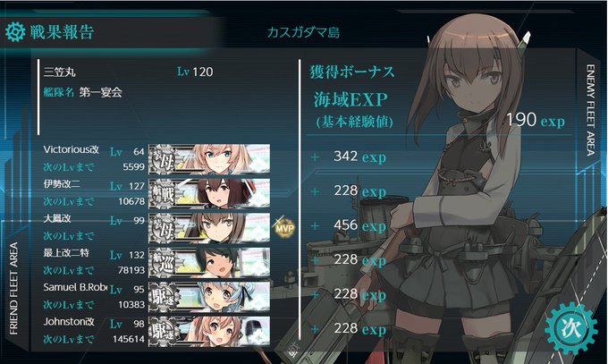Click the 戦果報告 header title
608x364 pixels.
pyautogui.click(x=62, y=32)
